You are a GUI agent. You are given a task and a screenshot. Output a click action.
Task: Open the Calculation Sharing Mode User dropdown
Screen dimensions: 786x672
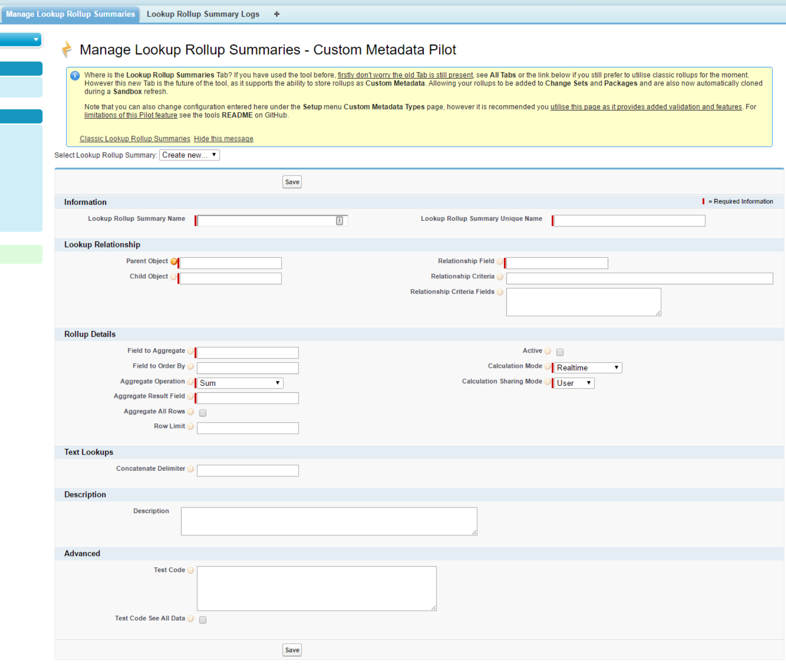point(574,383)
